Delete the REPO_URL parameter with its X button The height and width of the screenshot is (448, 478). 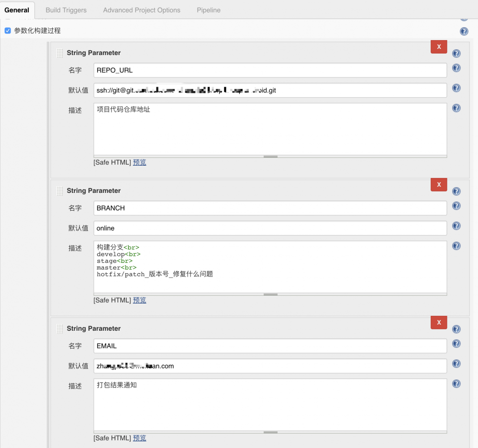[x=438, y=47]
